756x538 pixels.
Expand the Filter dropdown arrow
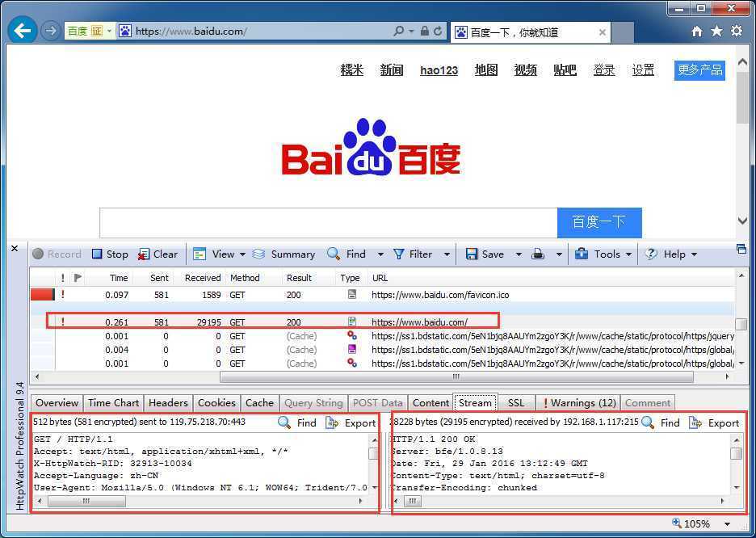point(447,254)
